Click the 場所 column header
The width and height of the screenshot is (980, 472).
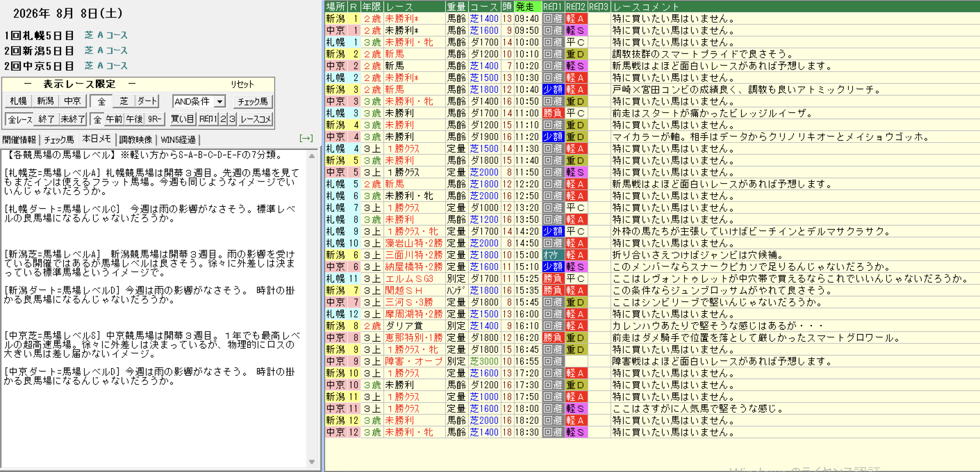click(x=336, y=7)
